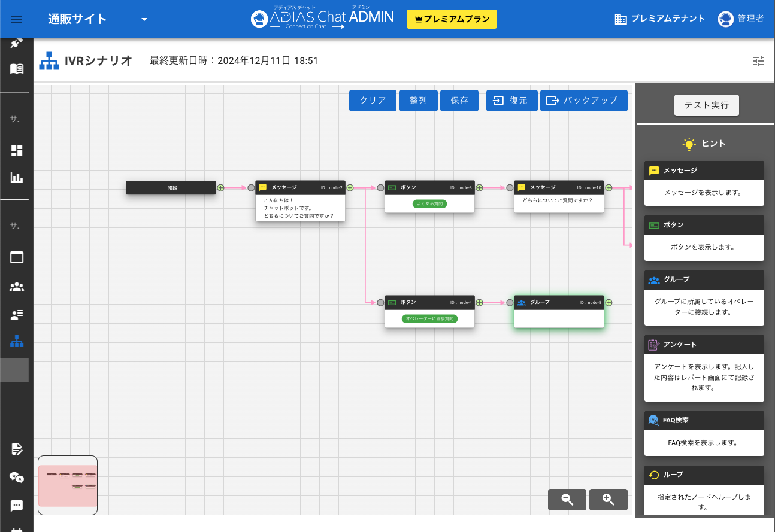Click the group people sidebar icon
The image size is (775, 532).
(17, 286)
